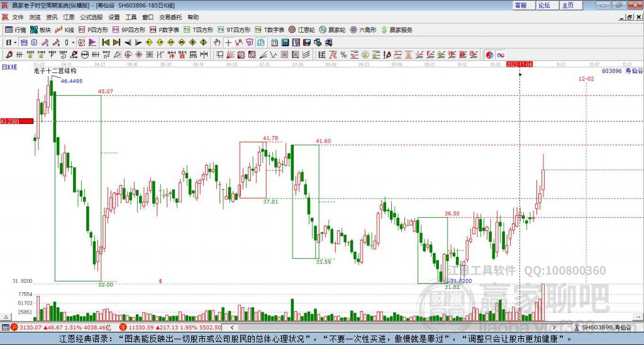Open the T数字表 tool
This screenshot has width=644, height=345.
click(x=269, y=30)
